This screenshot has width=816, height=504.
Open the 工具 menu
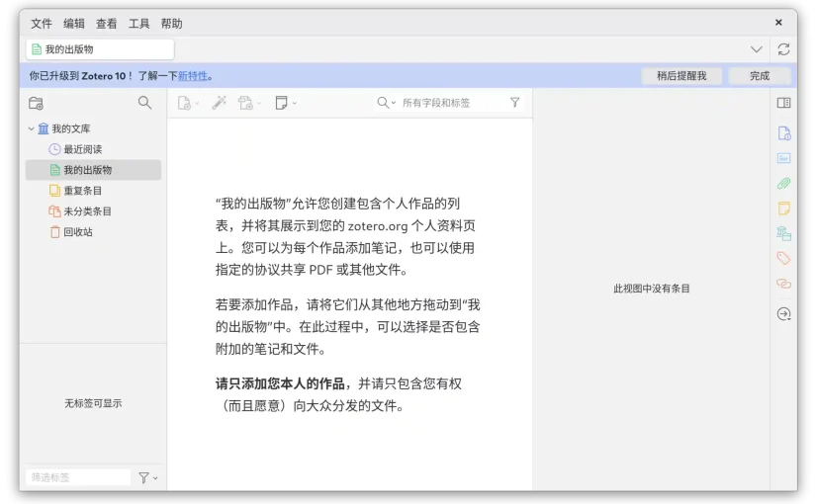click(138, 24)
